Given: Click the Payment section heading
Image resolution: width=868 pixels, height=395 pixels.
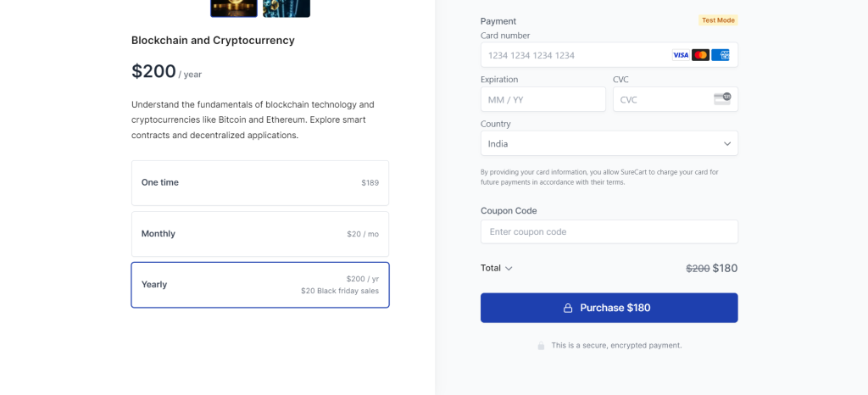Looking at the screenshot, I should (x=498, y=21).
